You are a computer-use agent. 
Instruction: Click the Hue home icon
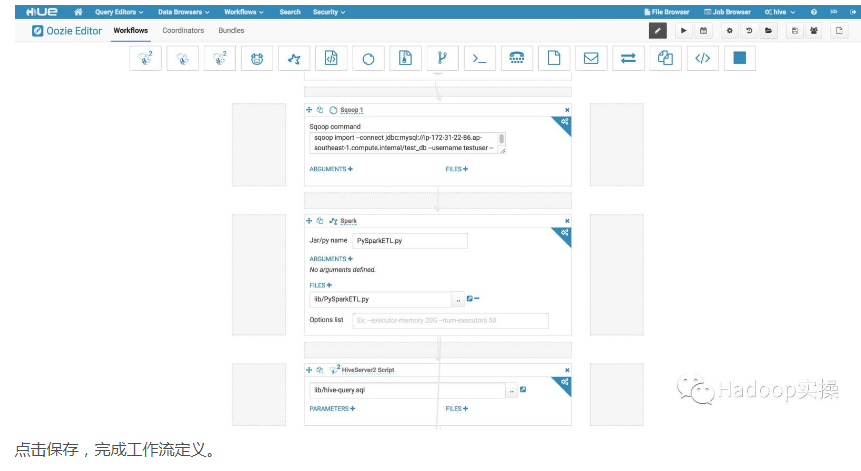tap(79, 12)
